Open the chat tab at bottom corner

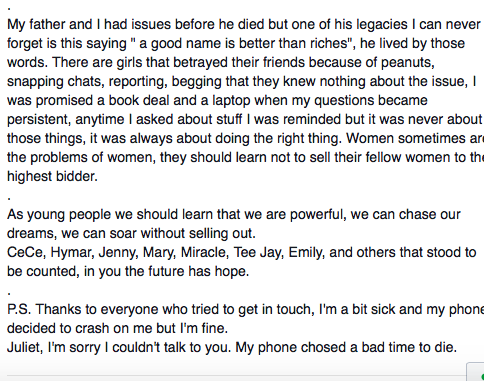[x=475, y=372]
